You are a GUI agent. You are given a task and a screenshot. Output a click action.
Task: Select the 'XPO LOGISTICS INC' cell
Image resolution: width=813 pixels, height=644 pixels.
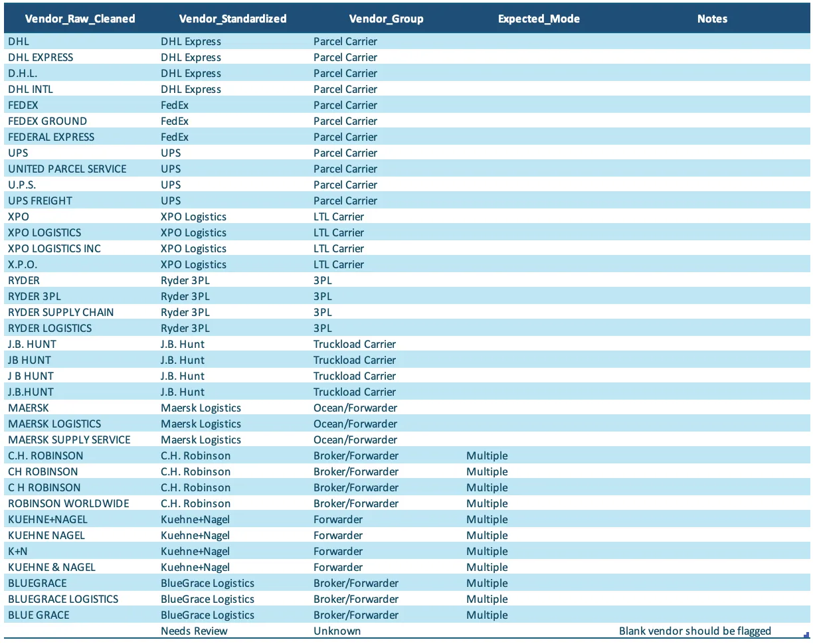(x=80, y=248)
